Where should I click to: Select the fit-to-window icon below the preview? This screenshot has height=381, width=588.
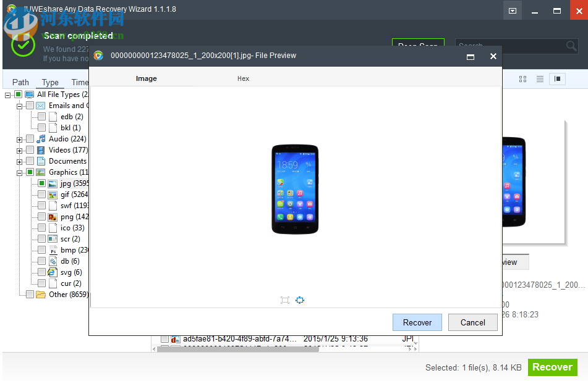[285, 300]
